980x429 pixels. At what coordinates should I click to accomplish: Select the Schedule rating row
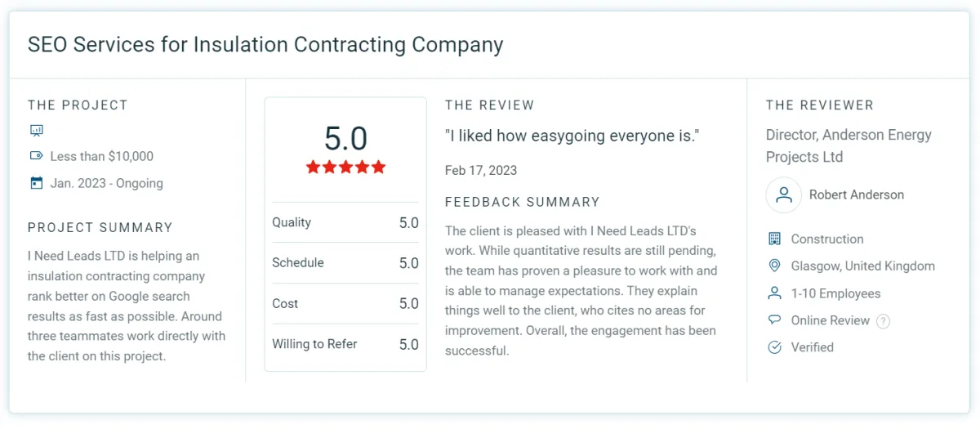coord(345,263)
